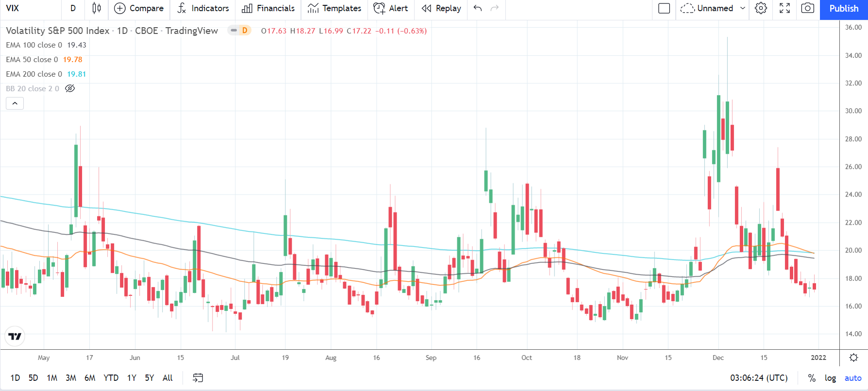Select the 3M date range
This screenshot has height=391, width=868.
(71, 378)
